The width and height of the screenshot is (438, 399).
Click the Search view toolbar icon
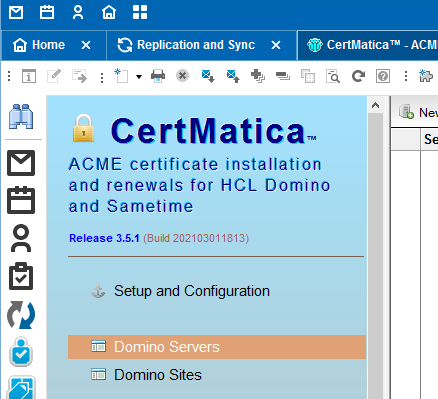click(333, 76)
